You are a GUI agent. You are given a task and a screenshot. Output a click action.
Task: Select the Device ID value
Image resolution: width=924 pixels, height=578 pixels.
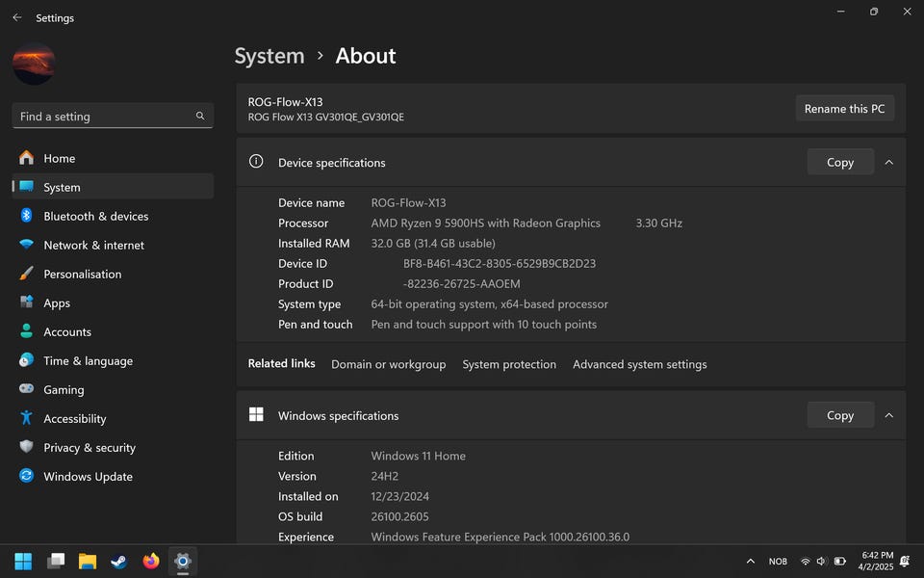click(500, 264)
